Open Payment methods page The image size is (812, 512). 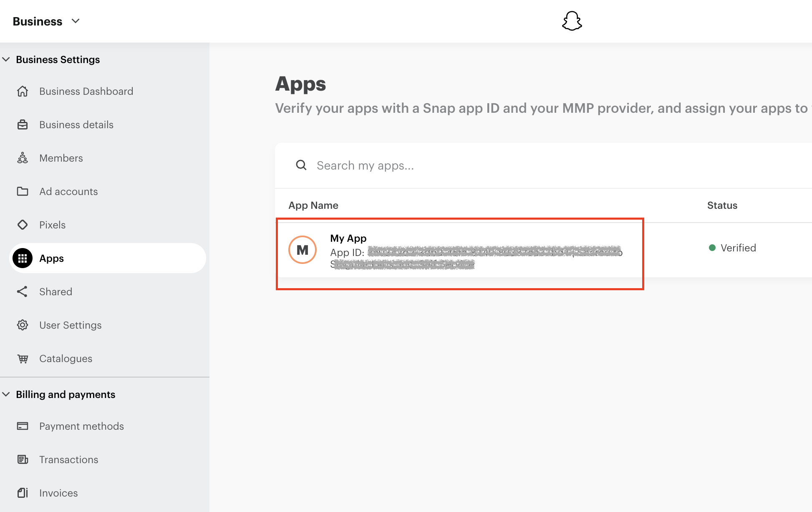(x=81, y=426)
